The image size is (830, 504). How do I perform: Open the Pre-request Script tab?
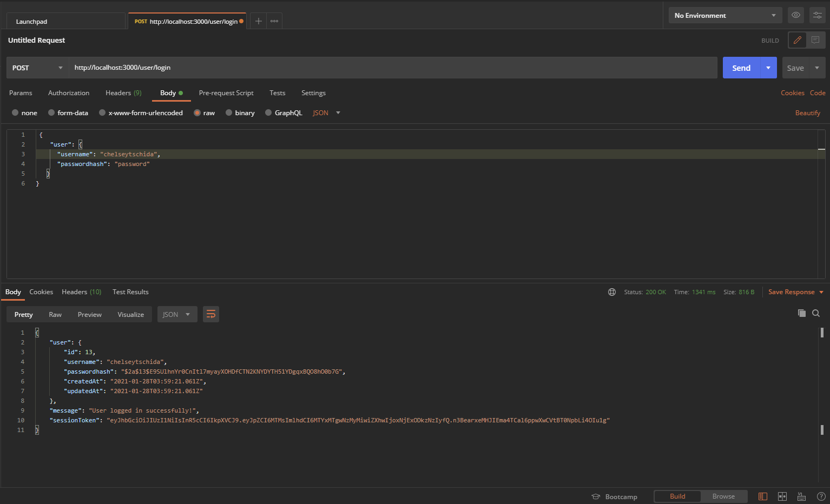click(226, 93)
